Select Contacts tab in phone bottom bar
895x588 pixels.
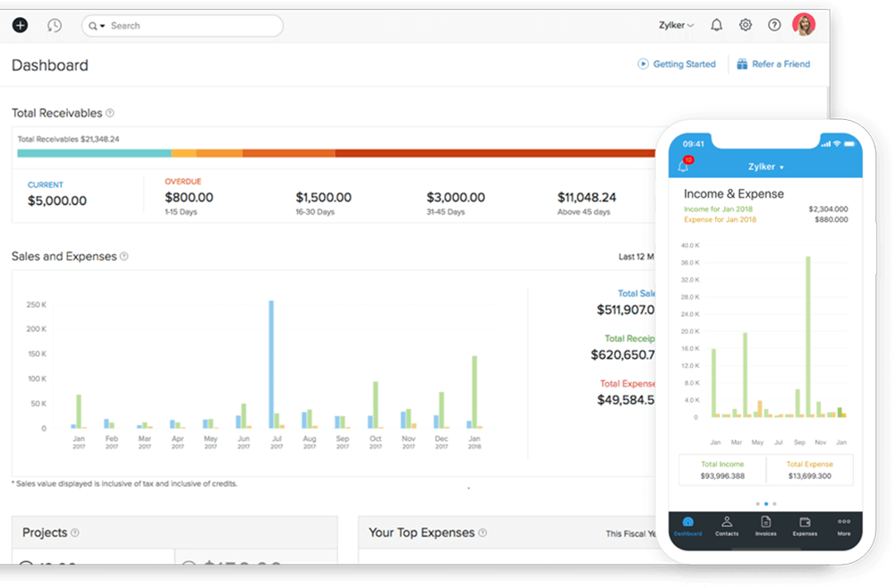(x=727, y=526)
